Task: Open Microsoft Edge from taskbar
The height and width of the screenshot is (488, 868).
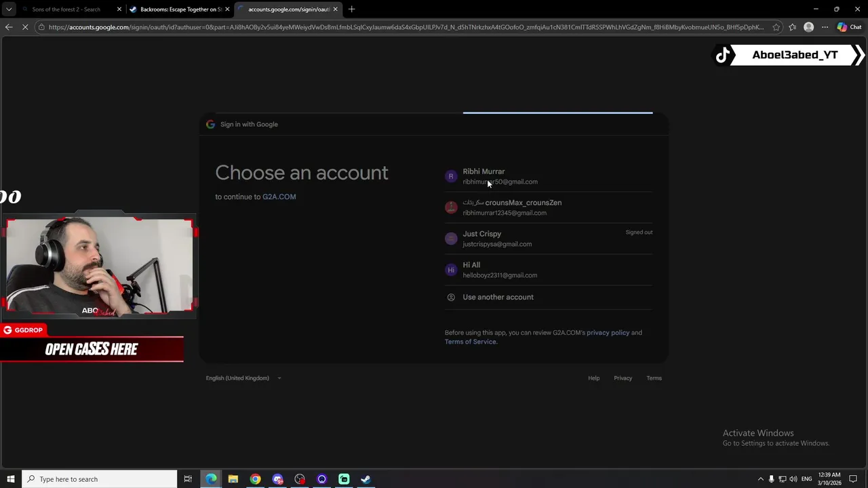Action: pos(211,479)
